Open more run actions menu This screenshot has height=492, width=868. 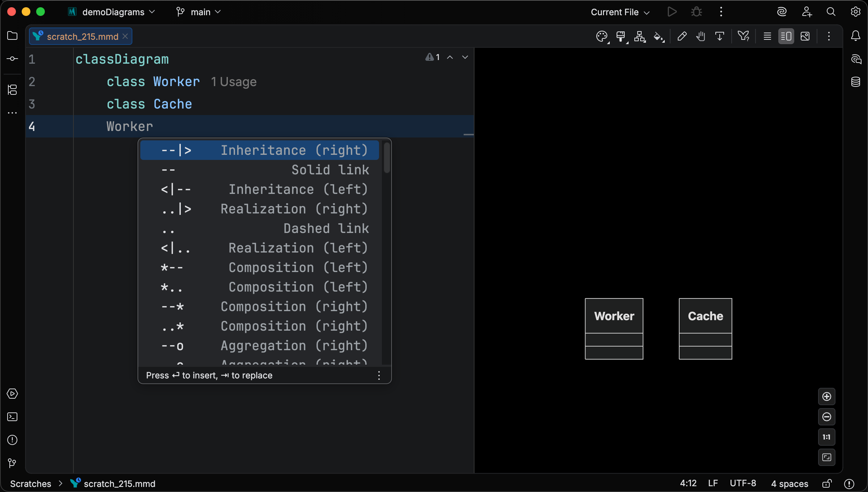click(721, 12)
